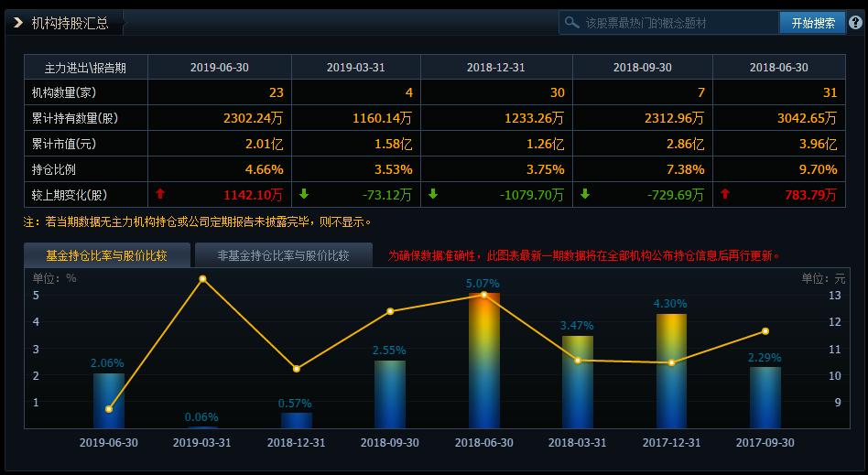The width and height of the screenshot is (868, 475).
Task: Click price line point above 2019-03-31
Action: (202, 279)
